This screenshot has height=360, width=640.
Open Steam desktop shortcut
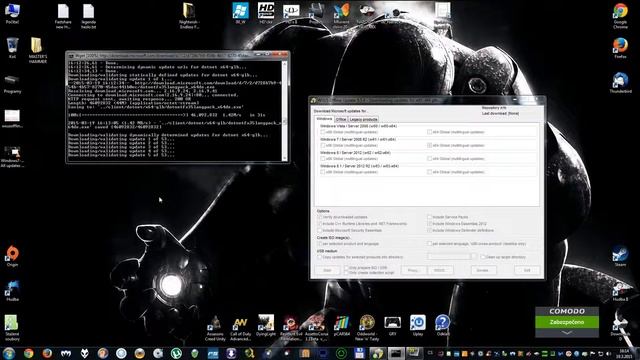620,257
